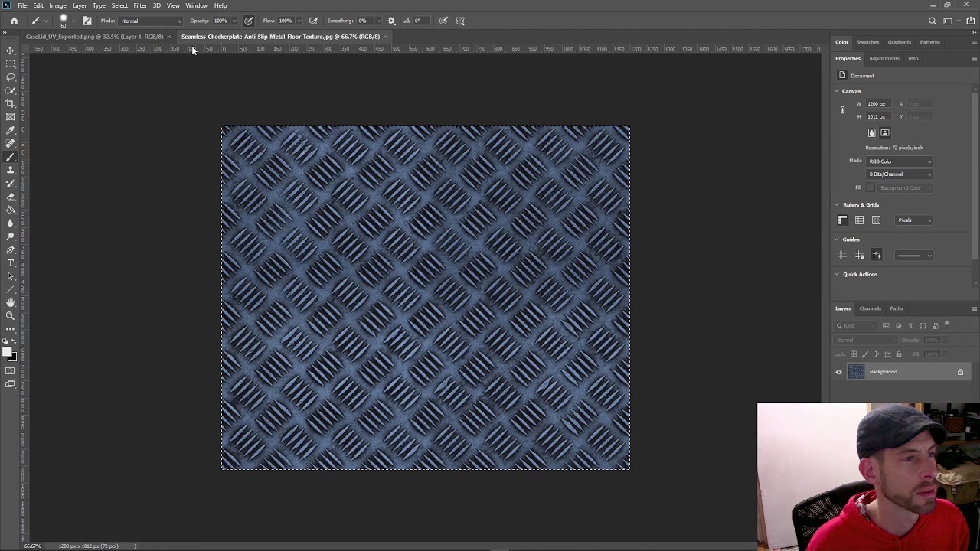980x551 pixels.
Task: Select the Clone Stamp tool
Action: [x=10, y=170]
